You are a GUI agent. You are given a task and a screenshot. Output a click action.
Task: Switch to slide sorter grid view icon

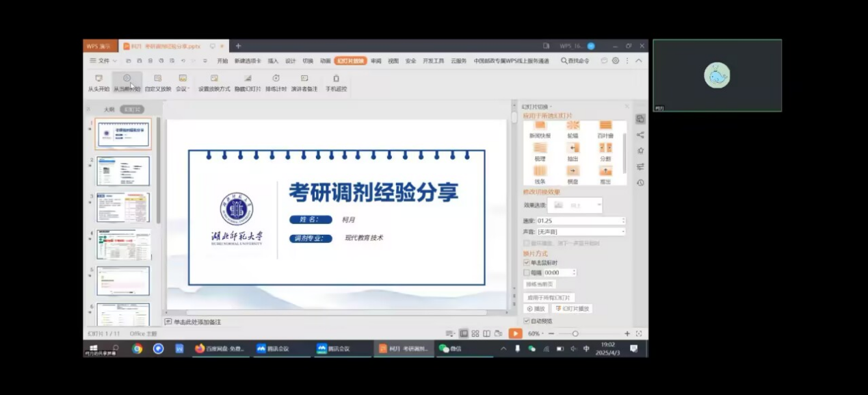pos(475,333)
